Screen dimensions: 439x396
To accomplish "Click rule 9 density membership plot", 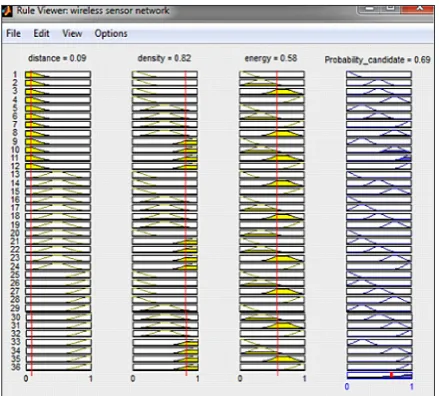I will [x=165, y=141].
